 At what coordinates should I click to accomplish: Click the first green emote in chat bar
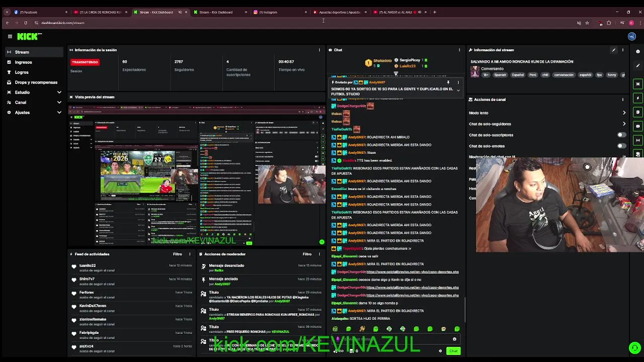[x=335, y=329]
